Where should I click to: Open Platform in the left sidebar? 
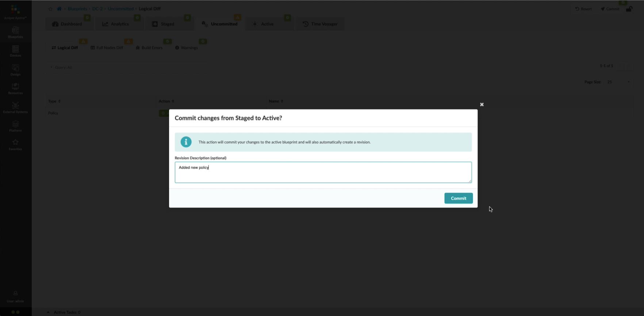pos(15,126)
